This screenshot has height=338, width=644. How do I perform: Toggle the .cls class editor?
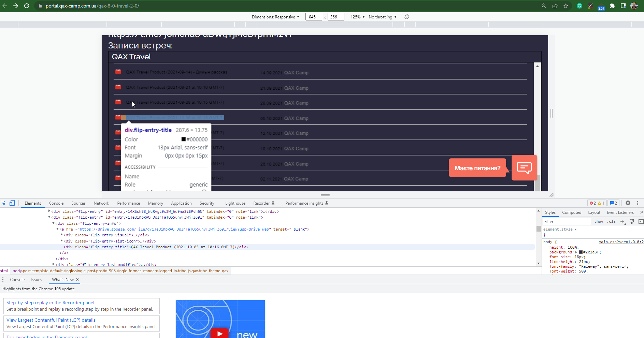click(612, 221)
